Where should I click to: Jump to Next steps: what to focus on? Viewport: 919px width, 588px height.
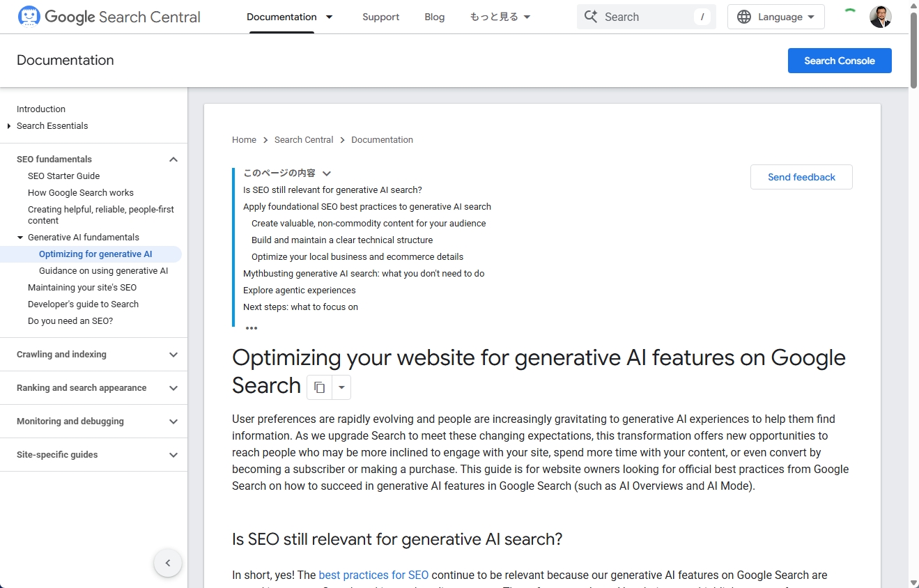300,307
